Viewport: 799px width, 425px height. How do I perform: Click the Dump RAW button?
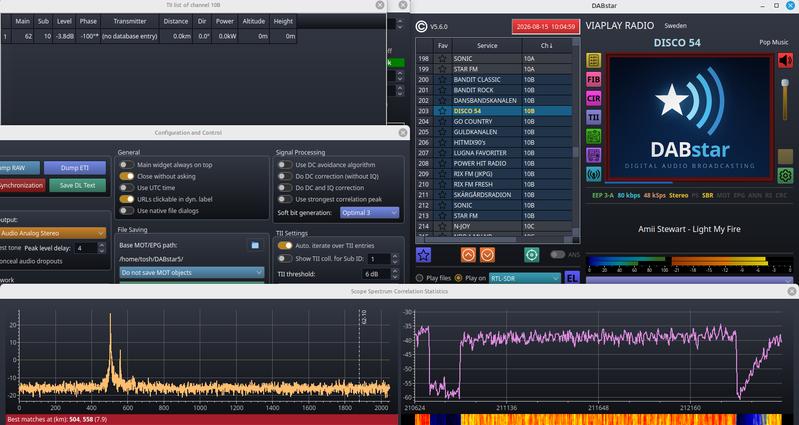click(x=19, y=168)
